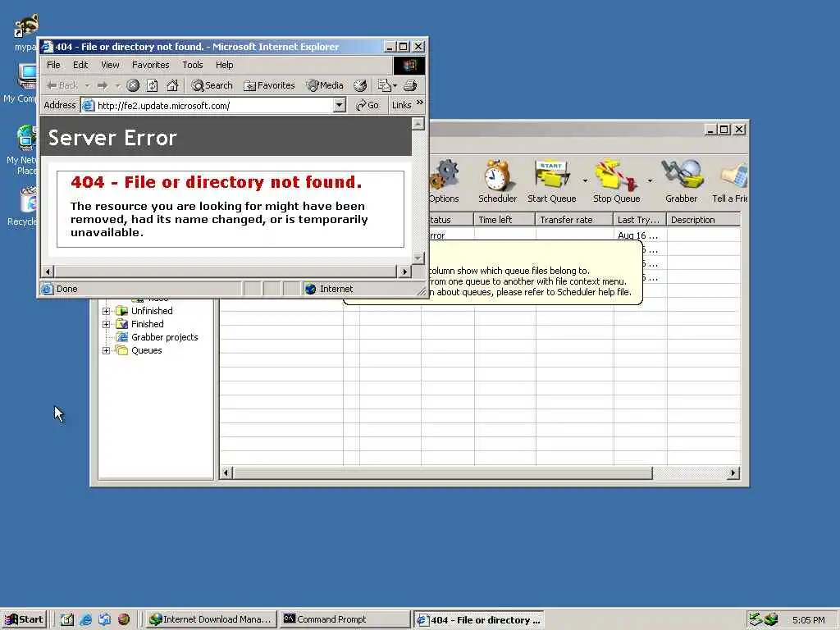The height and width of the screenshot is (630, 840).
Task: Click the Internet security zone indicator
Action: [x=329, y=289]
